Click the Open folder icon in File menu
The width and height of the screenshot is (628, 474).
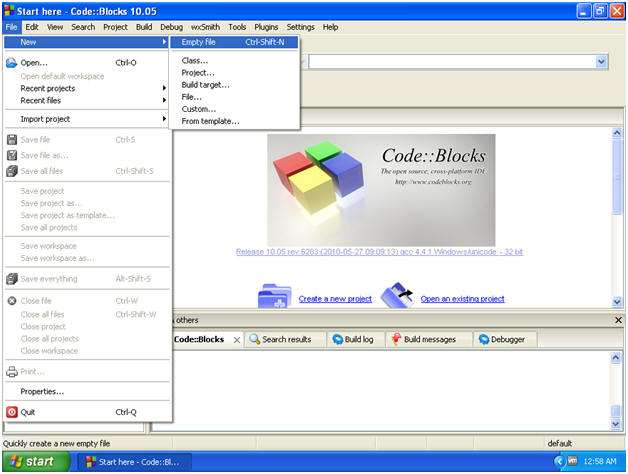pyautogui.click(x=12, y=63)
